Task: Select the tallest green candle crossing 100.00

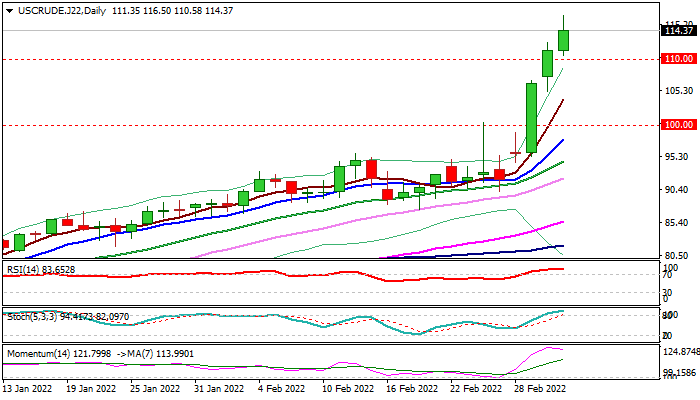Action: (x=531, y=118)
